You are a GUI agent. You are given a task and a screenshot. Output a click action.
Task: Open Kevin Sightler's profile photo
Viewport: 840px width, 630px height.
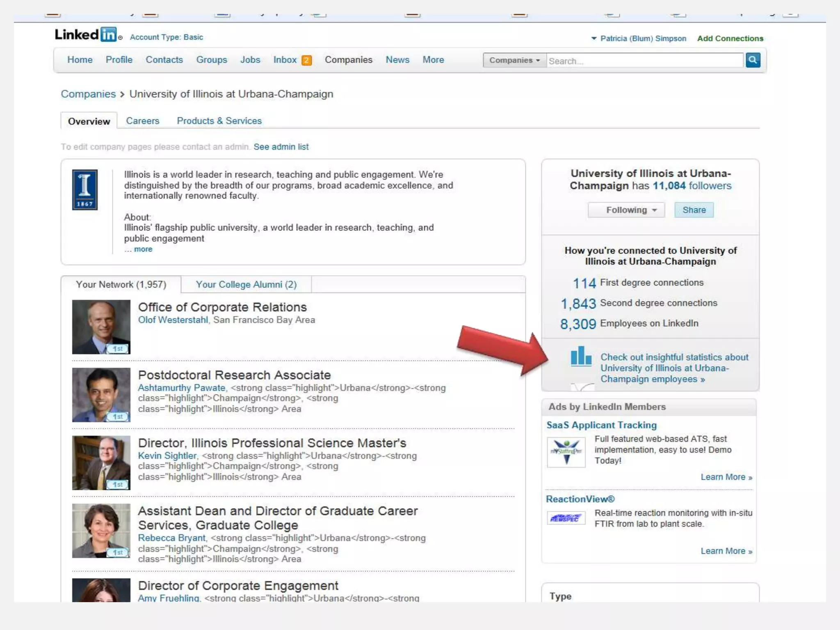tap(101, 463)
